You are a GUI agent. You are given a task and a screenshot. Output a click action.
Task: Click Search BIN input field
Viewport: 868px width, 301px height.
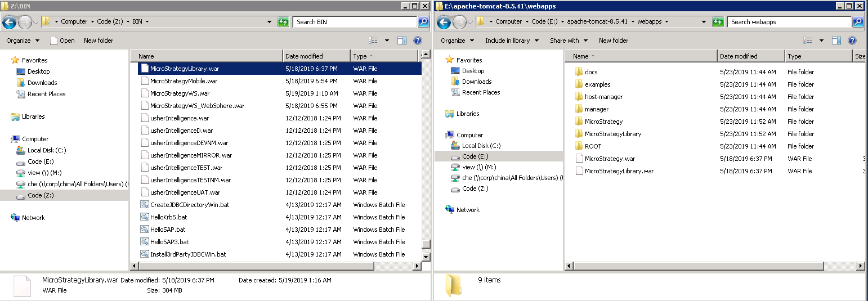[355, 22]
